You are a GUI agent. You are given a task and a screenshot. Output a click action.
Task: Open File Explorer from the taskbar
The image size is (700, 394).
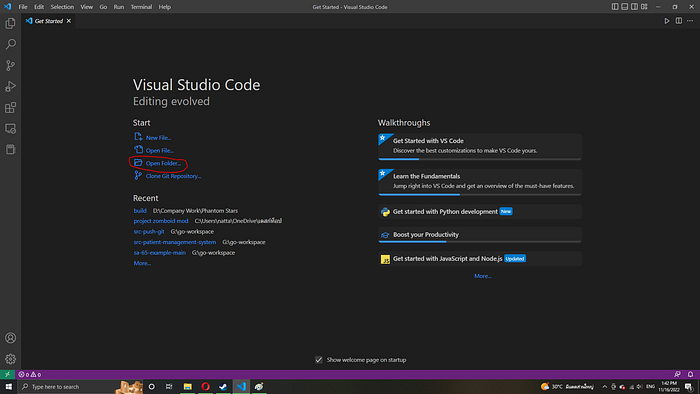pyautogui.click(x=188, y=386)
